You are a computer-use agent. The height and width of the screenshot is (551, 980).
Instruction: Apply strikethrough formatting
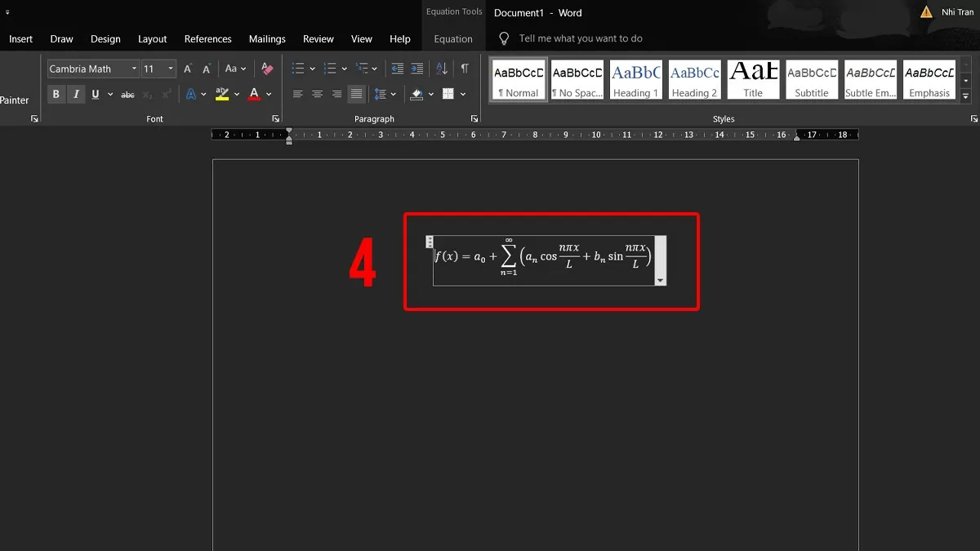(x=127, y=95)
